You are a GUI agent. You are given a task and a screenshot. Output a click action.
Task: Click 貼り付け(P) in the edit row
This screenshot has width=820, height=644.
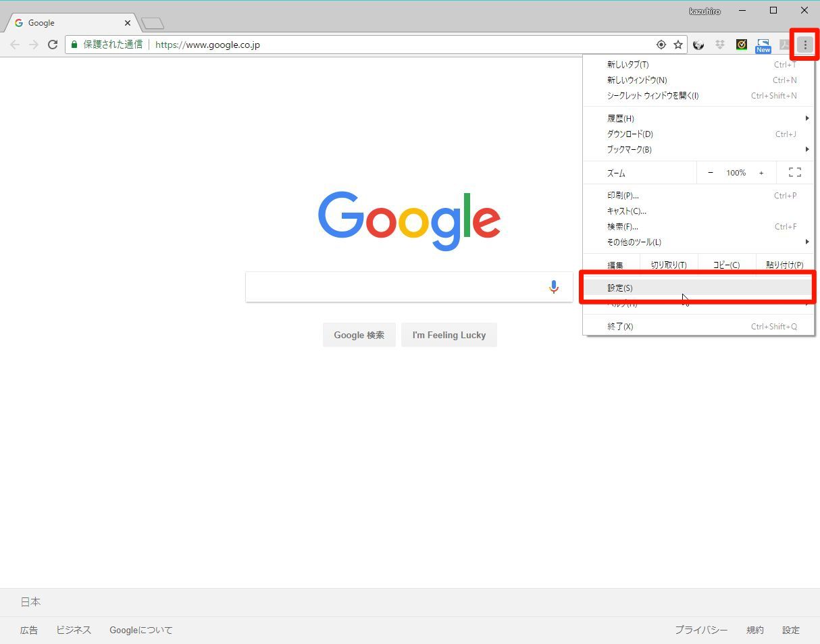click(x=785, y=265)
